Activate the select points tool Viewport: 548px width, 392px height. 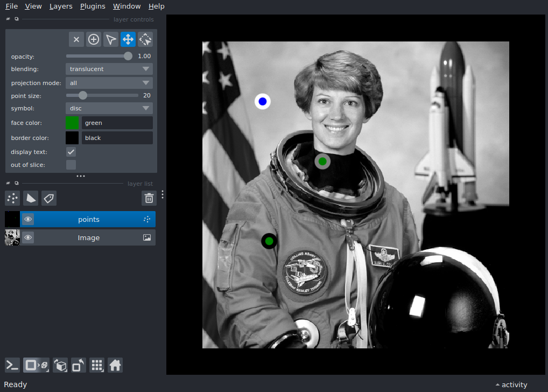pyautogui.click(x=111, y=39)
